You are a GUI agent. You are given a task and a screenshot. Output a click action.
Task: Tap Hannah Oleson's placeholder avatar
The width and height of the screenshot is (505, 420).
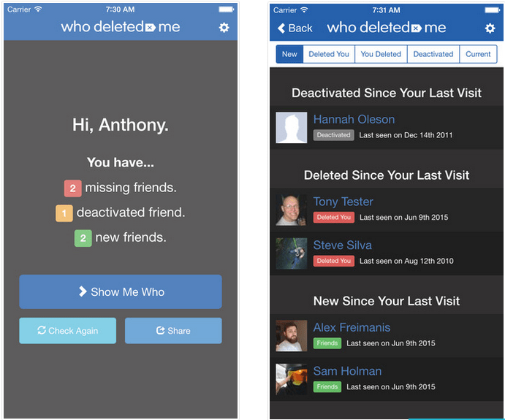[x=291, y=127]
